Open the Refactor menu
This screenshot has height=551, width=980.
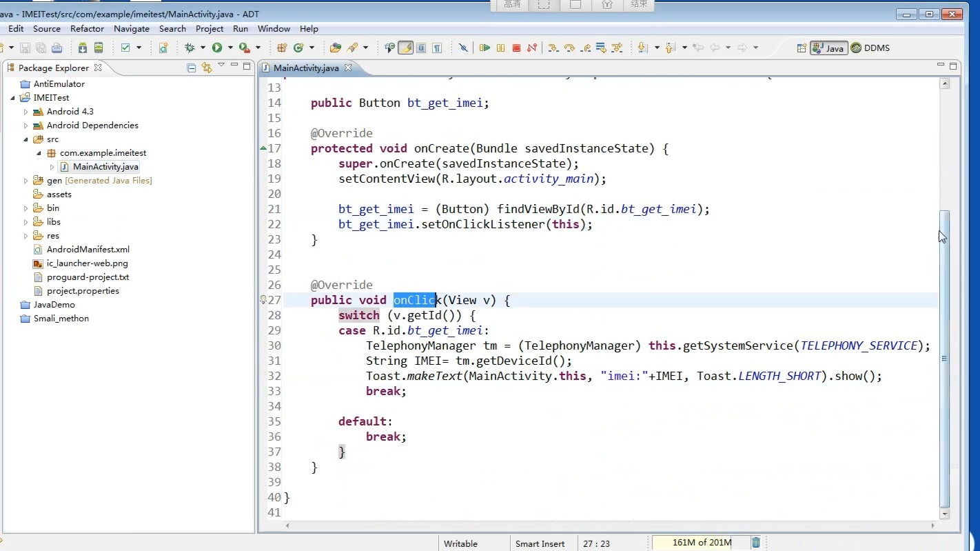pos(87,29)
